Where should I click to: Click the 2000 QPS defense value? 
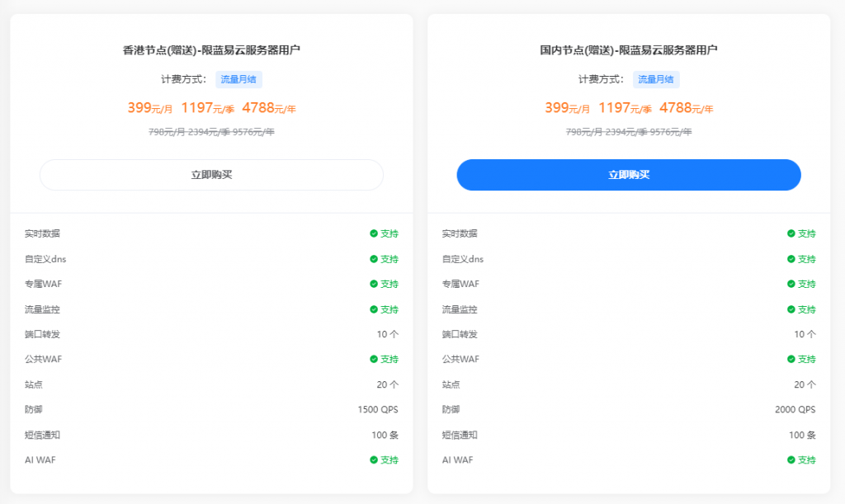click(795, 410)
